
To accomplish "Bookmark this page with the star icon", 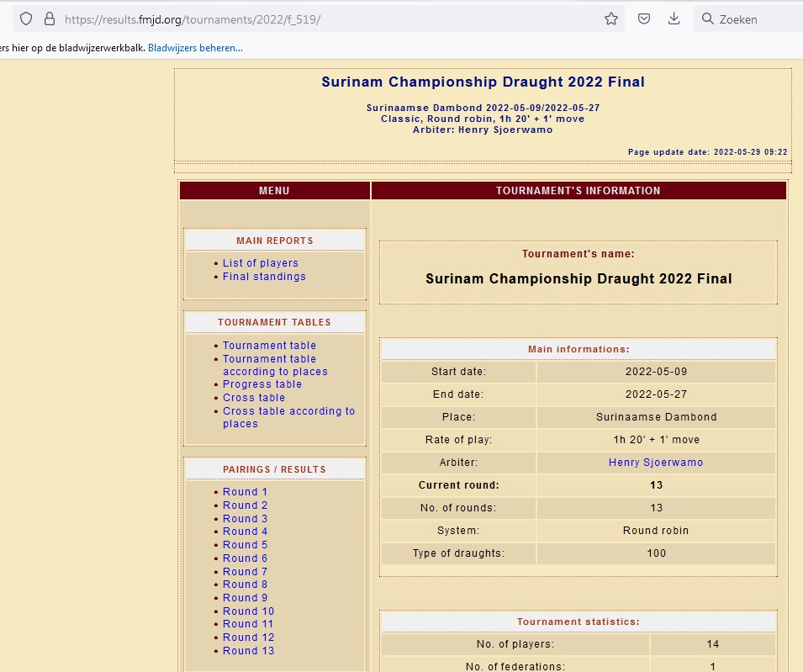I will tap(611, 19).
